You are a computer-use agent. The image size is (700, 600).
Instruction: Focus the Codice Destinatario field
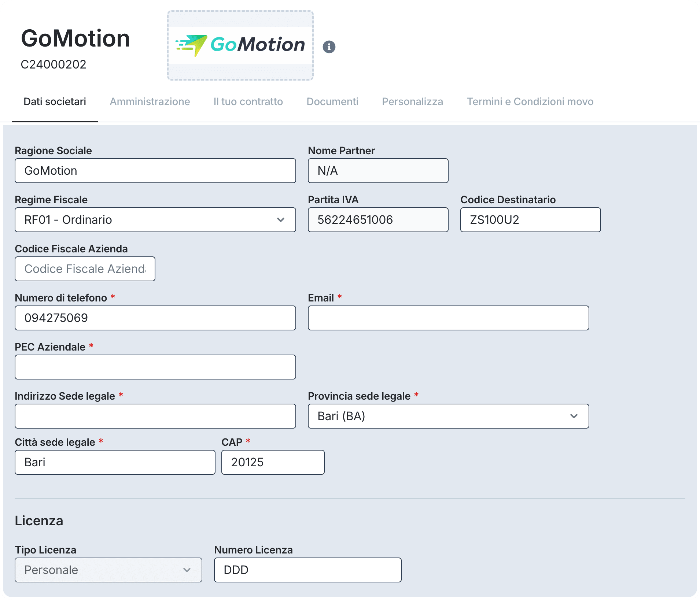530,220
